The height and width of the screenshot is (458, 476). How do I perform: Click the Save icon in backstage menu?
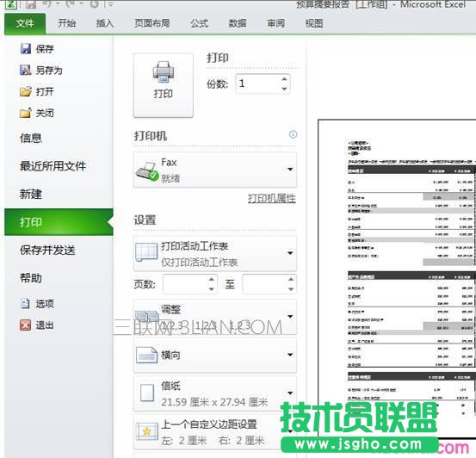(x=26, y=48)
